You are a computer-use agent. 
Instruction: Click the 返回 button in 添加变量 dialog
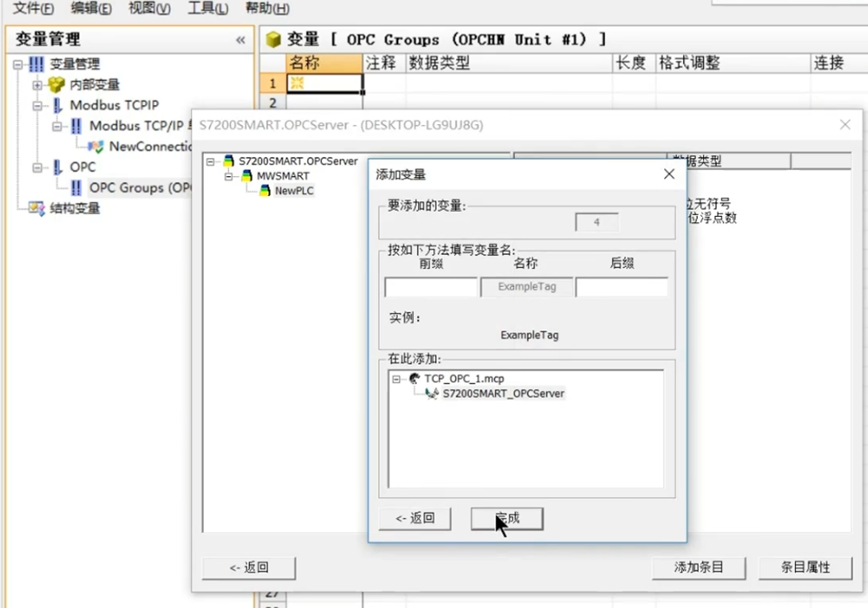coord(414,519)
